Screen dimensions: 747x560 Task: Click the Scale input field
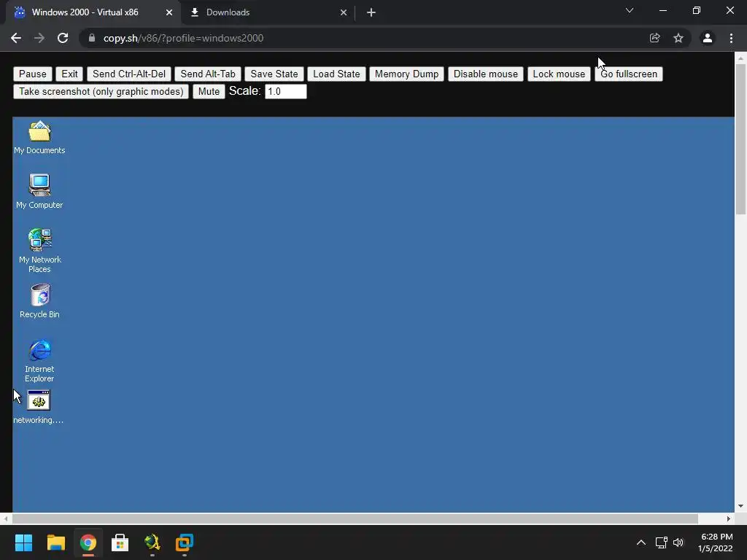coord(286,91)
